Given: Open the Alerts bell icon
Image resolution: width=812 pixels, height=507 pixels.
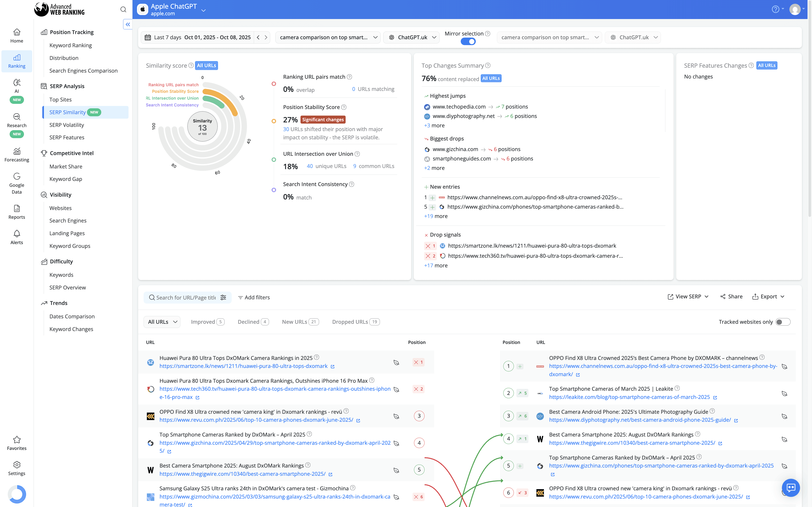Looking at the screenshot, I should click(17, 234).
